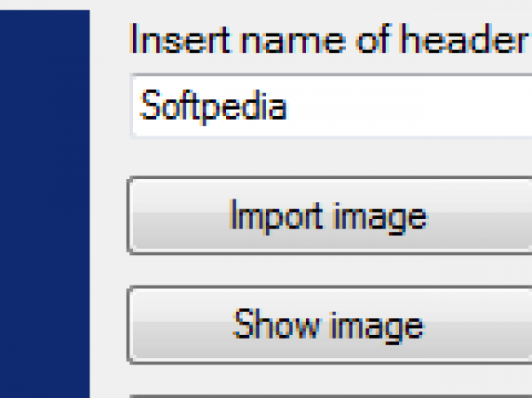Place cursor after the word Softpedia
This screenshot has width=532, height=398.
[289, 107]
